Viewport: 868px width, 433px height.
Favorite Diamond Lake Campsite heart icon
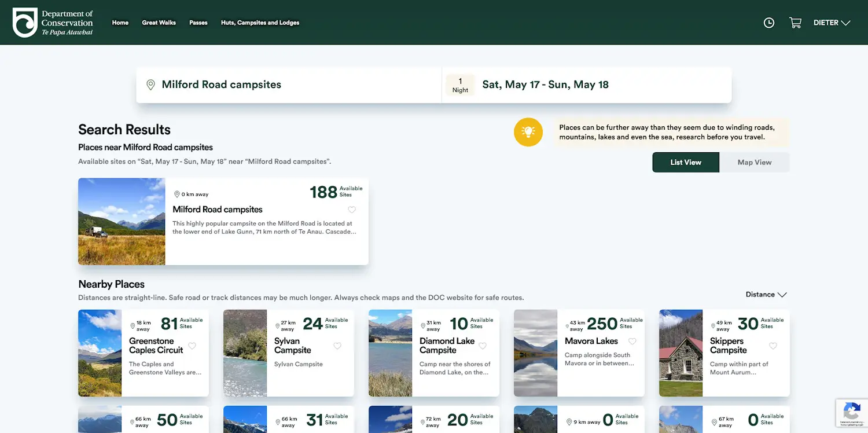(483, 346)
